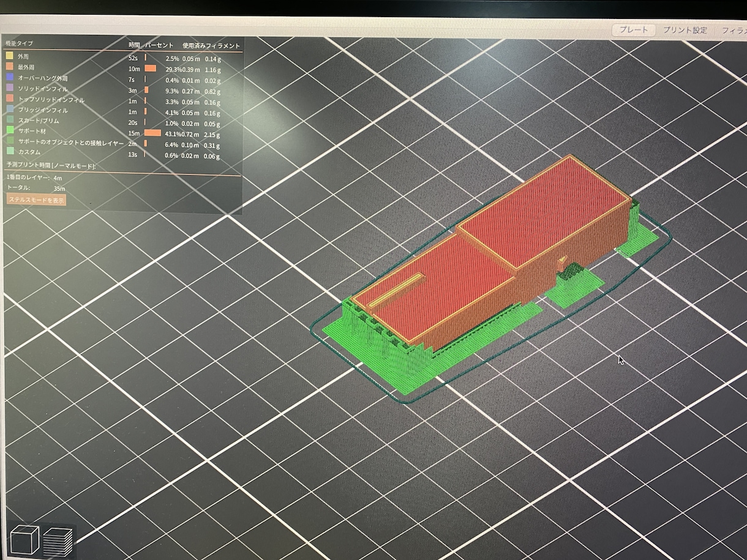The height and width of the screenshot is (560, 747).
Task: Switch to the 3D editor view cube icon
Action: tap(24, 541)
